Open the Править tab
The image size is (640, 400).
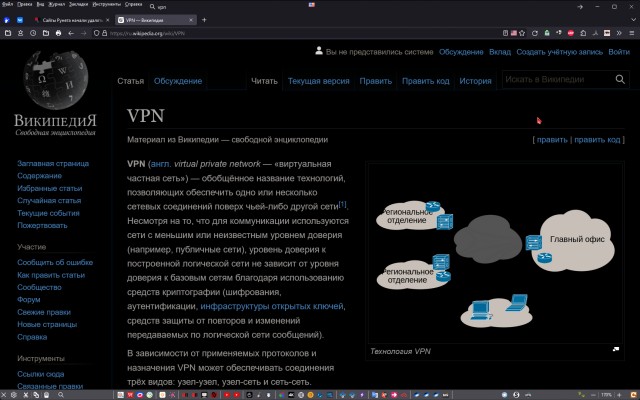[376, 81]
